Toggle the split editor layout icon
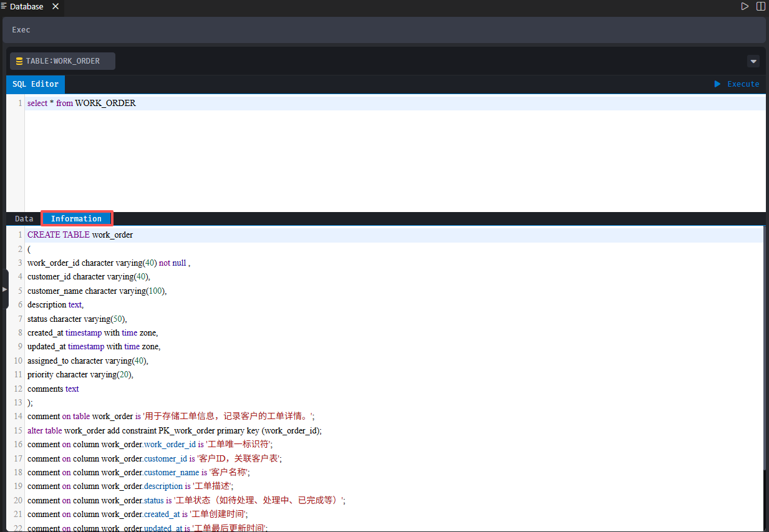The height and width of the screenshot is (532, 769). click(x=760, y=6)
